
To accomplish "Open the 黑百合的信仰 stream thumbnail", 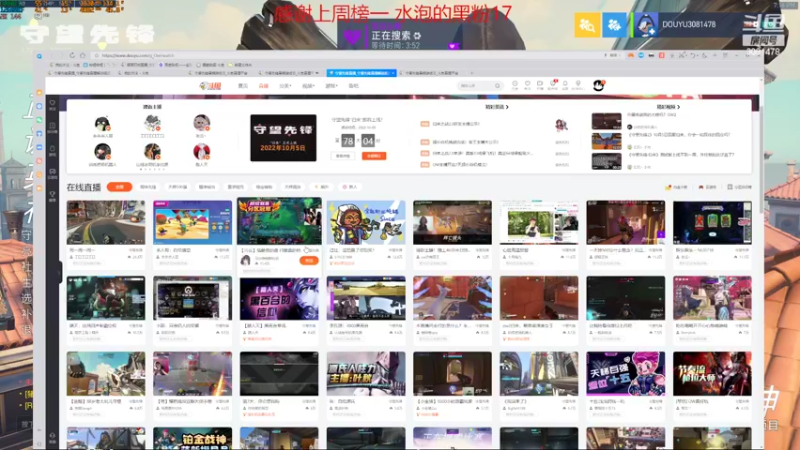I will (x=279, y=298).
